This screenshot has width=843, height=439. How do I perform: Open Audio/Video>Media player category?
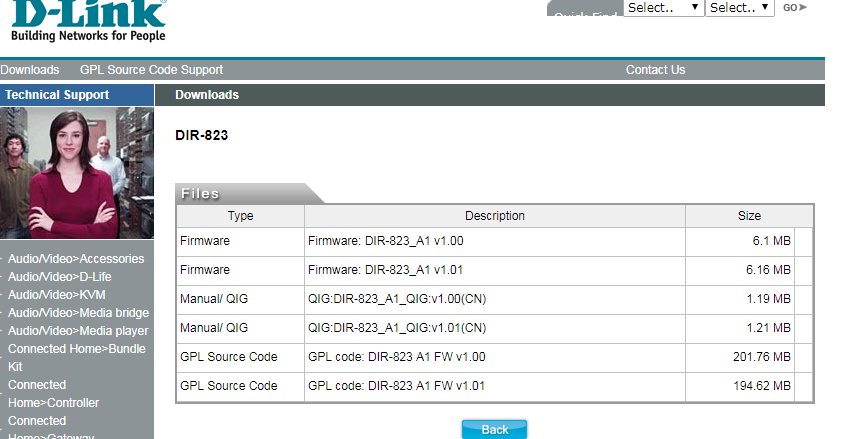(78, 331)
